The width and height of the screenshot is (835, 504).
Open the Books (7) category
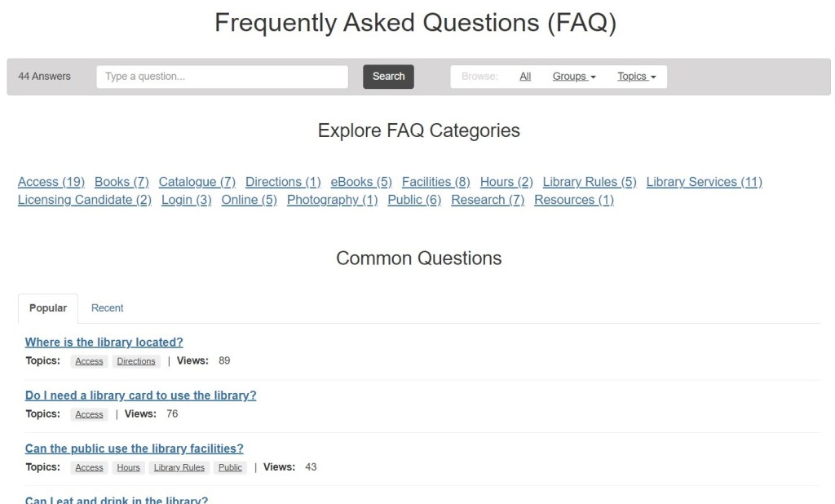(x=121, y=182)
